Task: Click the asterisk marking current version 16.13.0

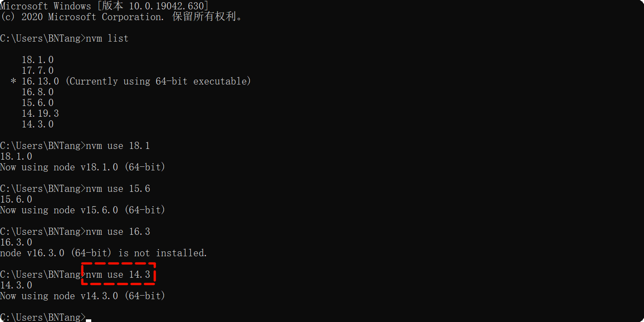Action: 13,82
